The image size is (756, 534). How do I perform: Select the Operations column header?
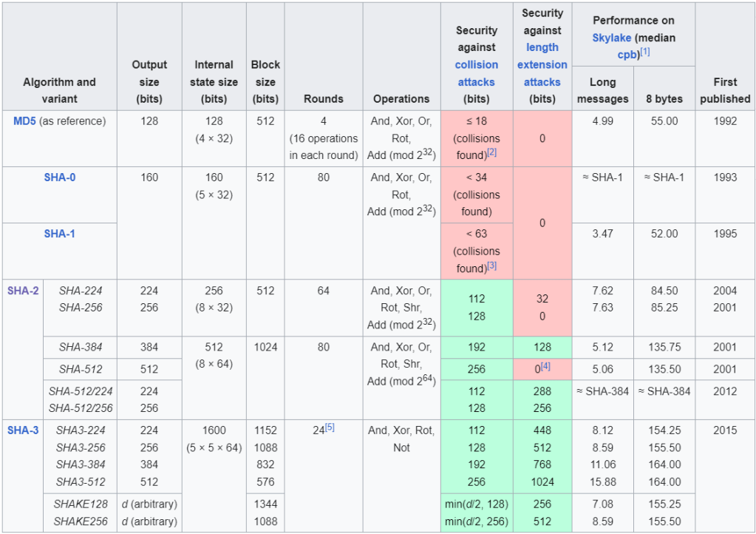[401, 98]
